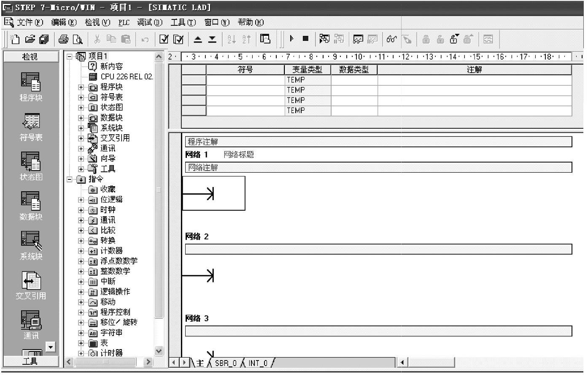Click the Download triangle icon
Viewport: 588px width, 377px height.
click(212, 39)
